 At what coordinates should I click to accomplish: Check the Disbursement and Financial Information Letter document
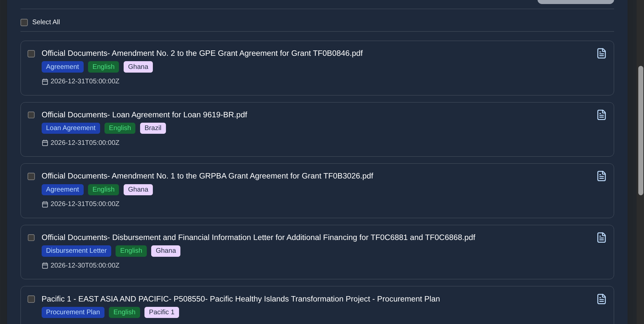[x=31, y=238]
